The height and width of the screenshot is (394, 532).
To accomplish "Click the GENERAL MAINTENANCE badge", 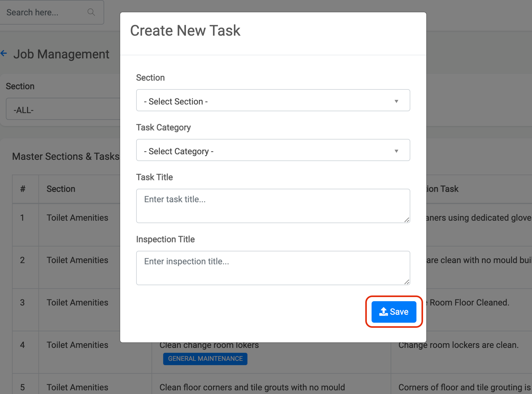I will point(205,359).
